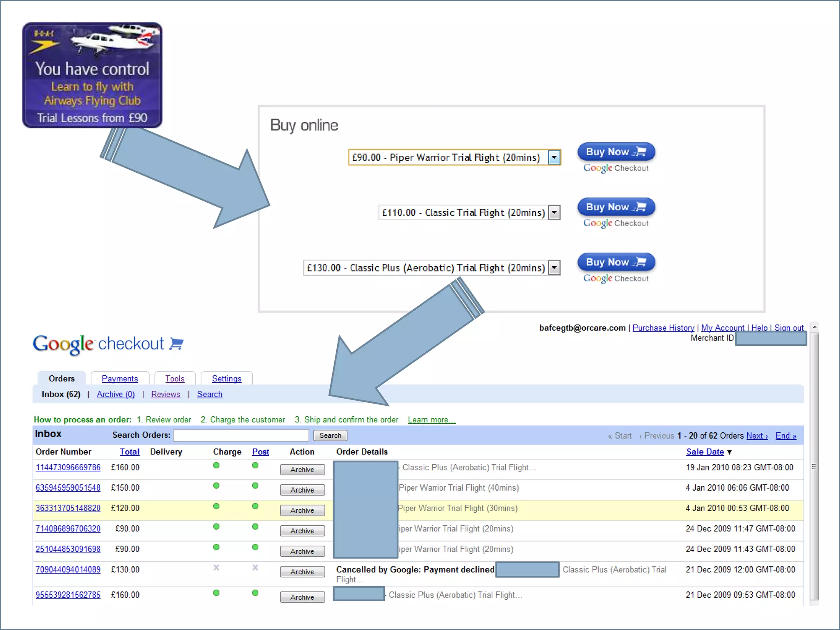The width and height of the screenshot is (840, 630).
Task: Click the Google checkout logo
Action: point(108,344)
